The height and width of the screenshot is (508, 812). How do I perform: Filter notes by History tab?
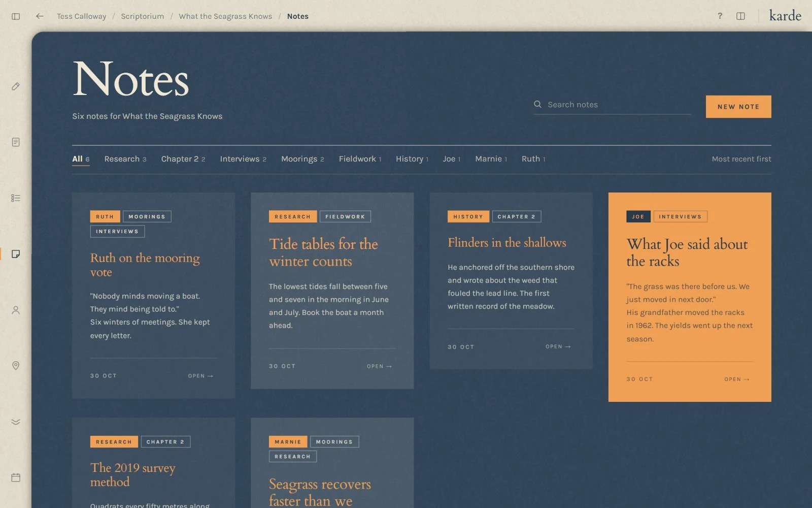click(x=412, y=159)
